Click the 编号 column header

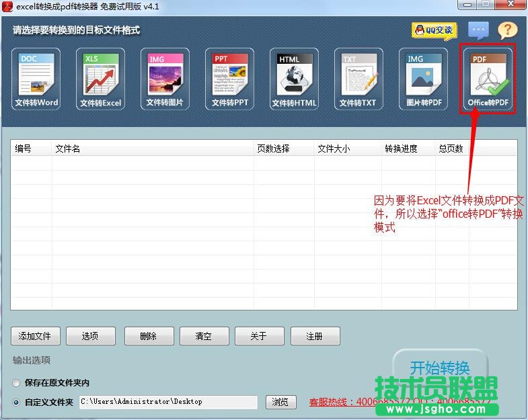click(31, 149)
